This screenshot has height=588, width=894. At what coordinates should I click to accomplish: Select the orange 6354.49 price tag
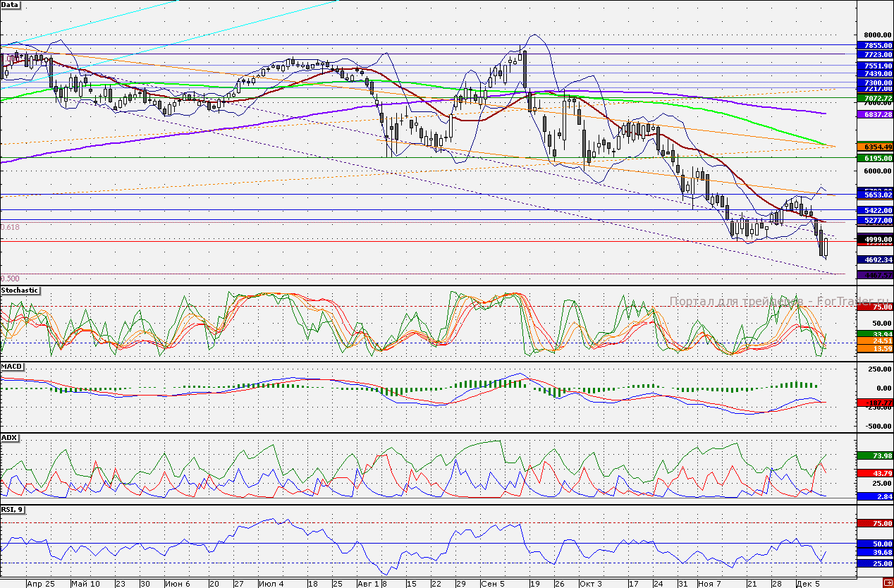click(x=874, y=147)
